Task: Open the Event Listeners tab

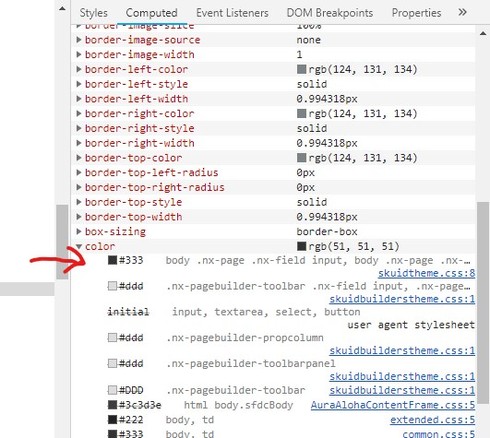Action: [x=232, y=13]
